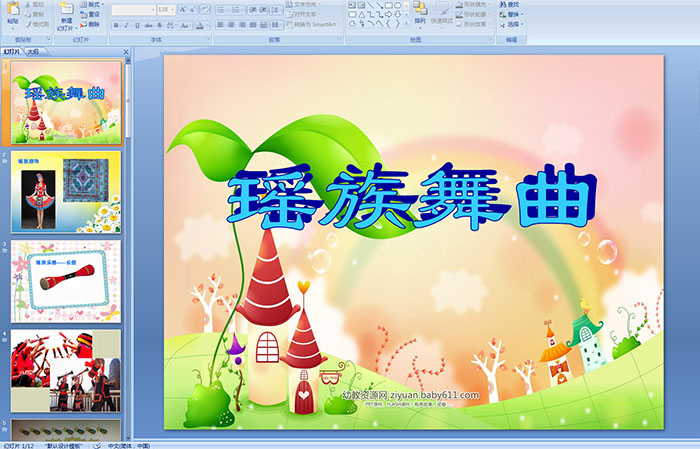Click Shape Outline (形状轮廓) button
The image size is (700, 449).
(x=473, y=14)
